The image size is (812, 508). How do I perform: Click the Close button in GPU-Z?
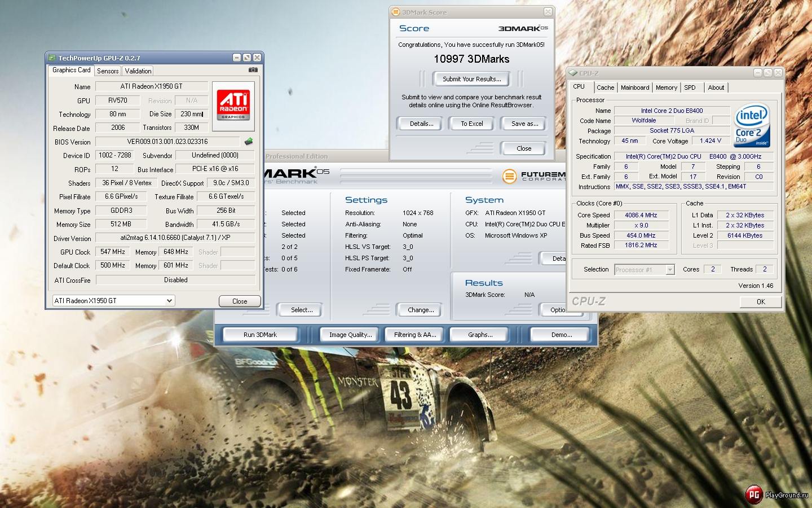tap(240, 301)
